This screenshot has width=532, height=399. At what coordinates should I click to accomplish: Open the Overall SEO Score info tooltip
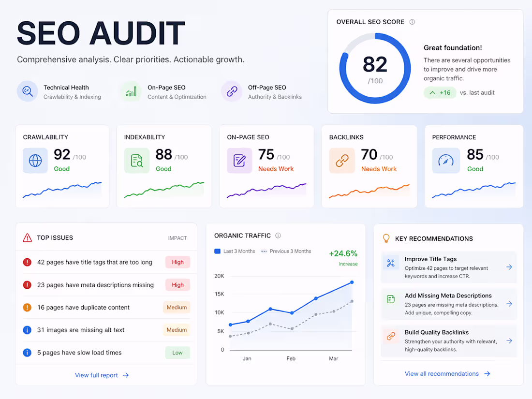click(x=412, y=22)
